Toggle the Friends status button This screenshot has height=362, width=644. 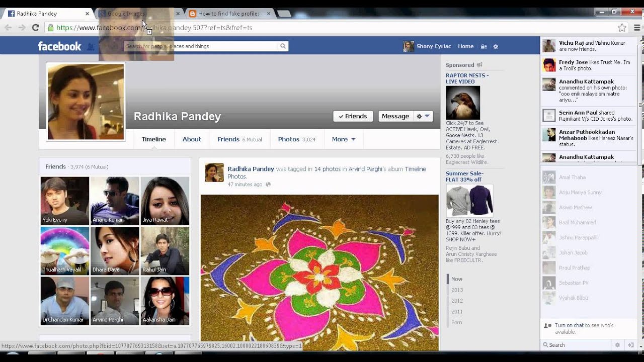353,116
